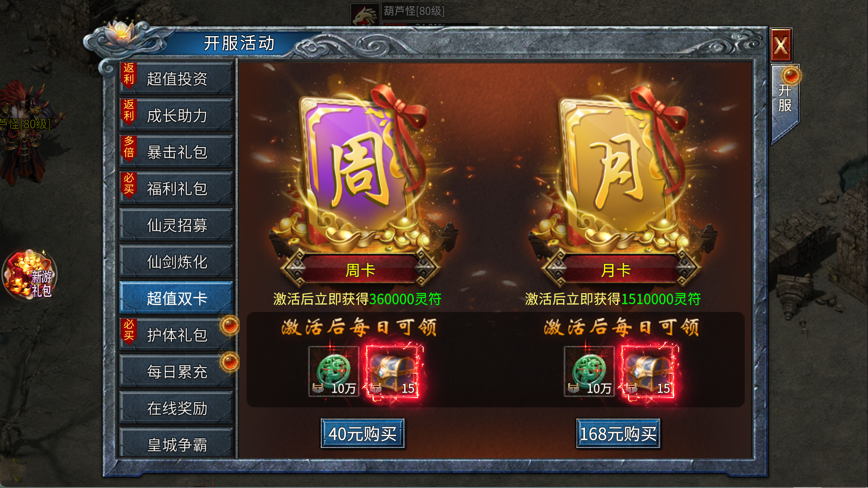Click the 葫芦怪 boss portrait icon

(365, 15)
